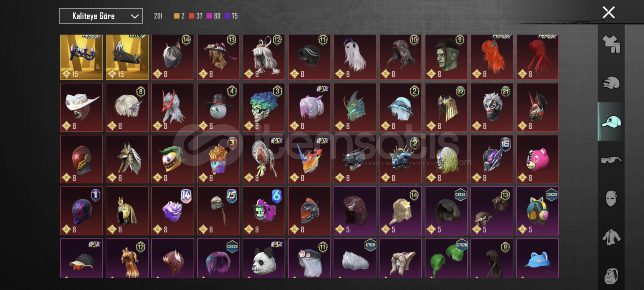Expand the sort dropdown chevron arrow

pos(135,16)
